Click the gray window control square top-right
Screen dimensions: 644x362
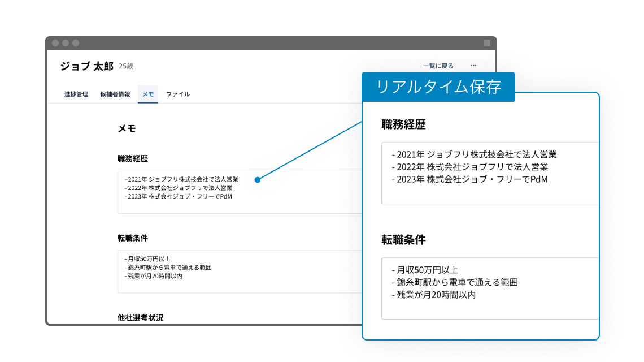coord(486,42)
